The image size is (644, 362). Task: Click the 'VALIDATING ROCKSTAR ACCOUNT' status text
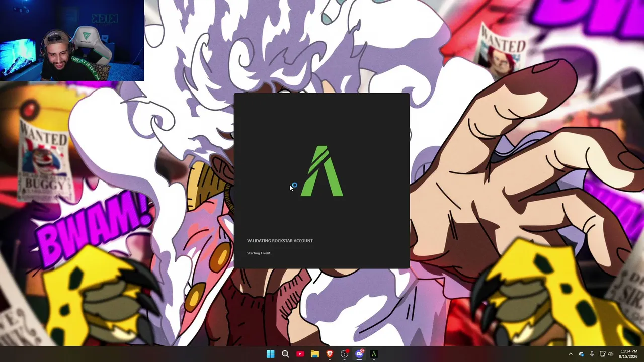280,241
